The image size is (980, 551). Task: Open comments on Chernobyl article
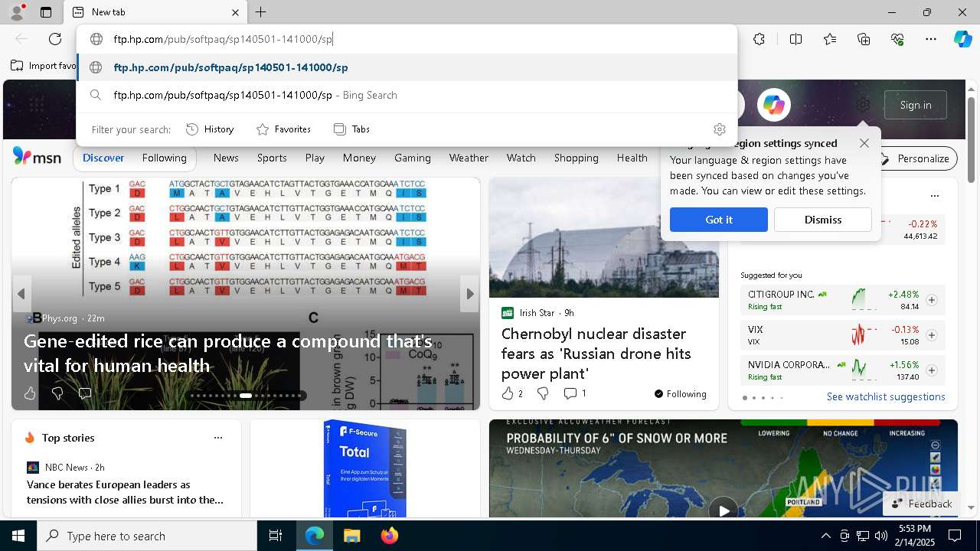[x=575, y=393]
